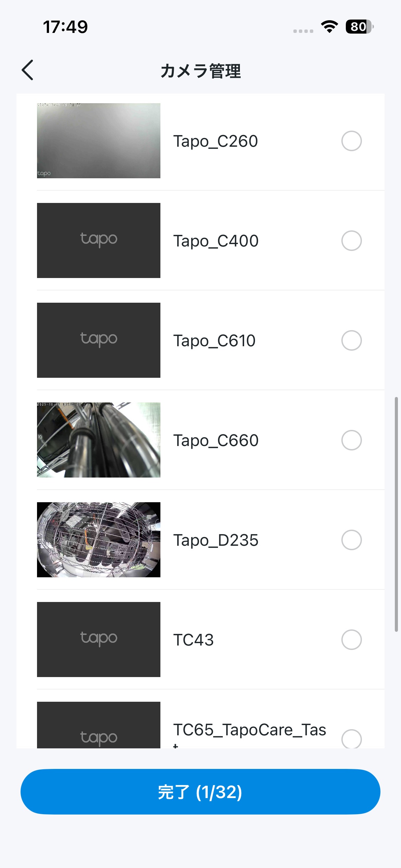Screen dimensions: 401x868
Task: Open the Tapo_C660 camera thumbnail
Action: tap(99, 440)
